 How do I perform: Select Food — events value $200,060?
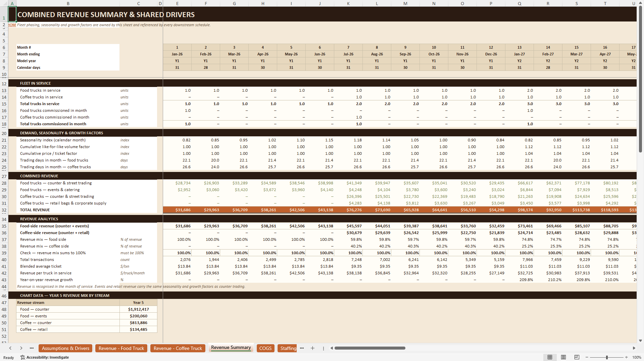click(138, 316)
